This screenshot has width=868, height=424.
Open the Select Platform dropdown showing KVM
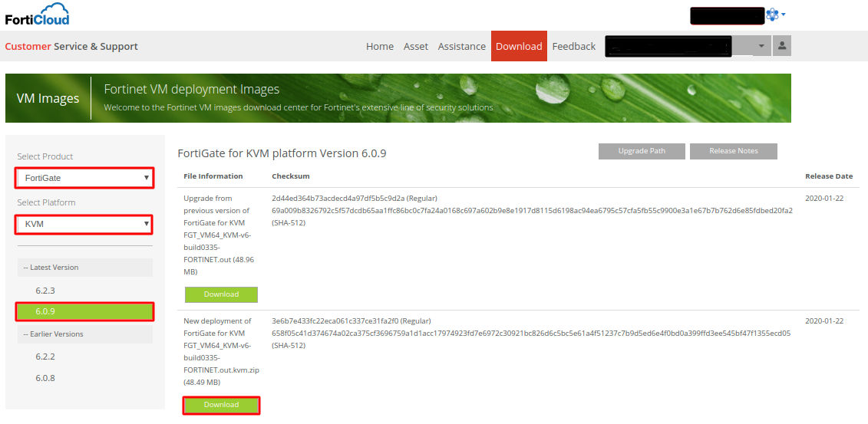pos(84,225)
